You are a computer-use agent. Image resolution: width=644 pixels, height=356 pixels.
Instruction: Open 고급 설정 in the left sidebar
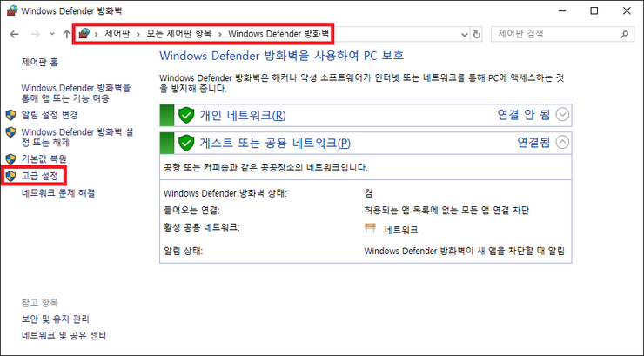[39, 176]
